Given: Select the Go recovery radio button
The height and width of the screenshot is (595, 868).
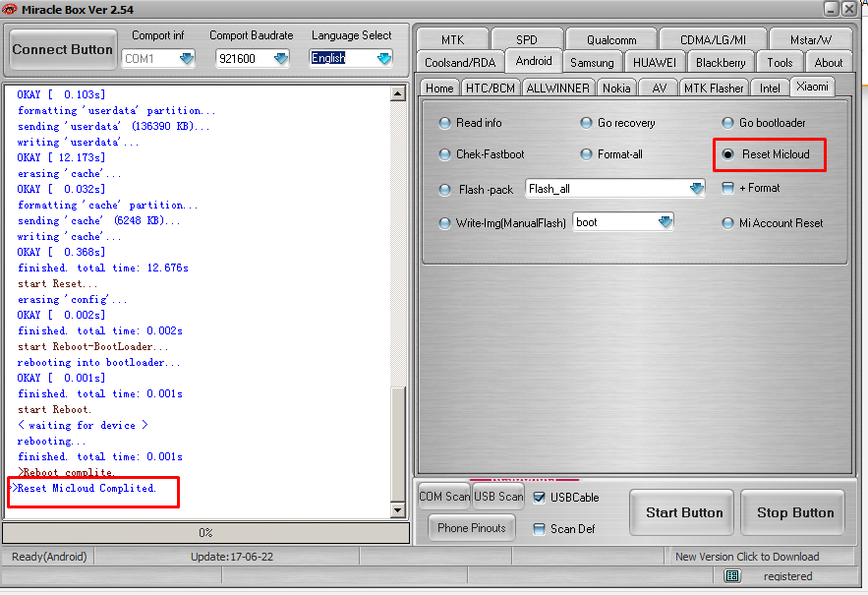Looking at the screenshot, I should pyautogui.click(x=586, y=123).
